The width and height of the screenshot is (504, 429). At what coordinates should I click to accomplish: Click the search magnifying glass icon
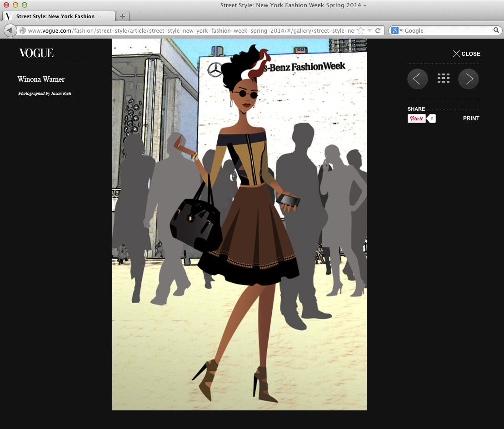496,30
